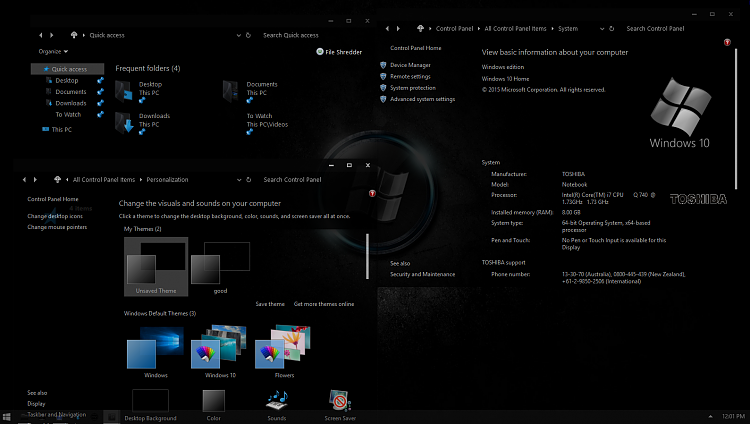Select the good theme thumbnail
The height and width of the screenshot is (424, 750).
[x=220, y=267]
